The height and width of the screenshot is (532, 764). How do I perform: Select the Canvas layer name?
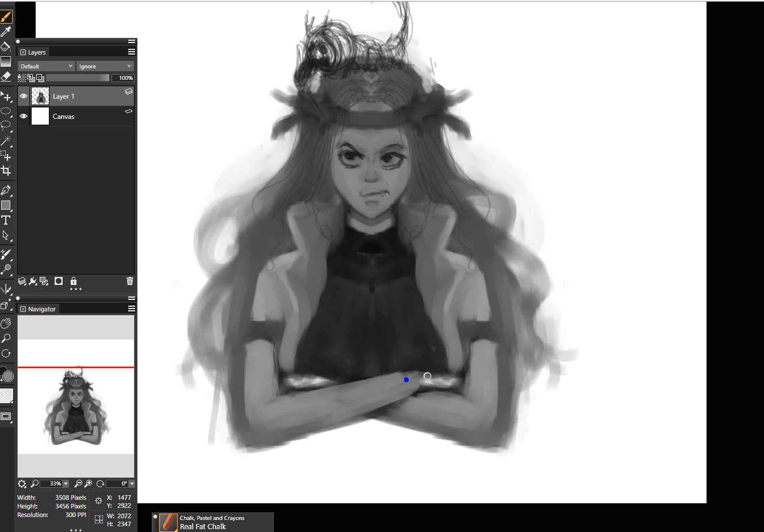click(x=64, y=117)
